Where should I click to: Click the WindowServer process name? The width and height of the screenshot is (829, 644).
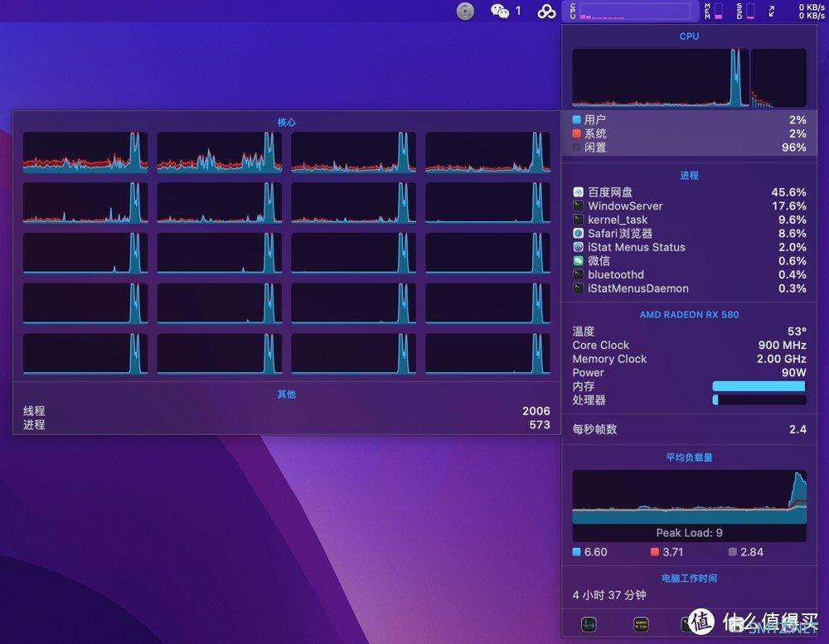click(x=625, y=206)
